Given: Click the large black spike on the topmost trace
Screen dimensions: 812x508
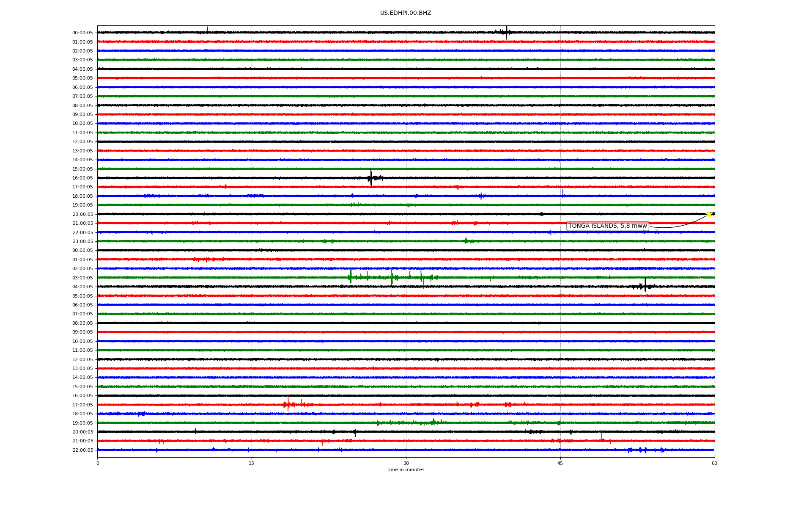Looking at the screenshot, I should (506, 32).
